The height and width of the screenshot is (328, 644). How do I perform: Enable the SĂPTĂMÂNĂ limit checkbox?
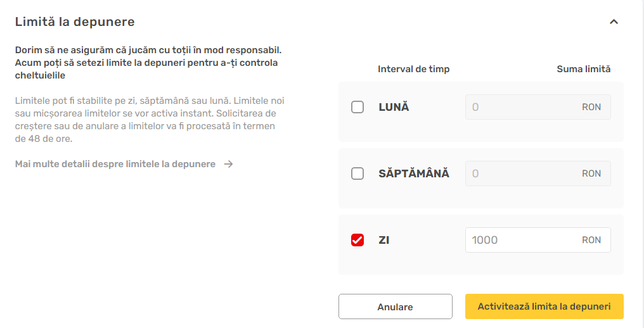point(357,173)
